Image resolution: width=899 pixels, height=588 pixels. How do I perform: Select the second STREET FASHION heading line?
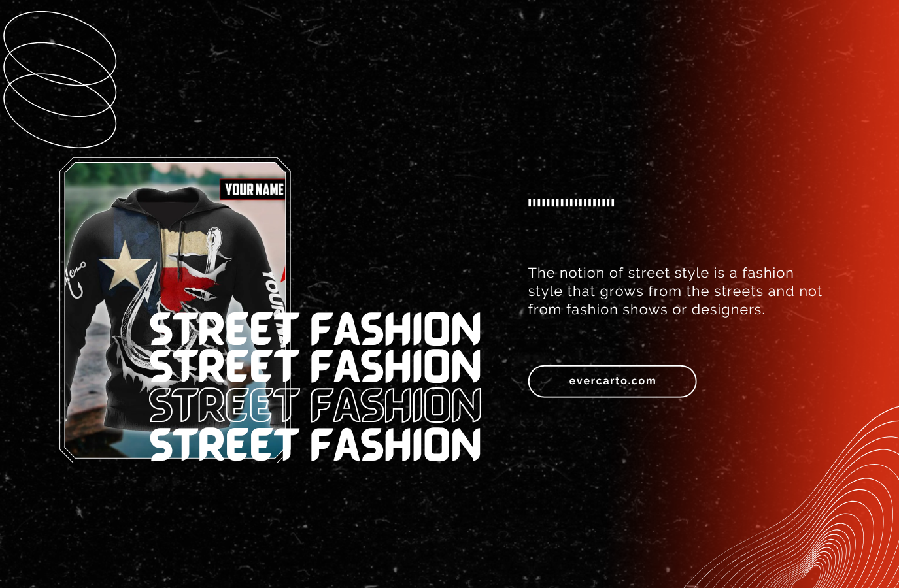[315, 366]
